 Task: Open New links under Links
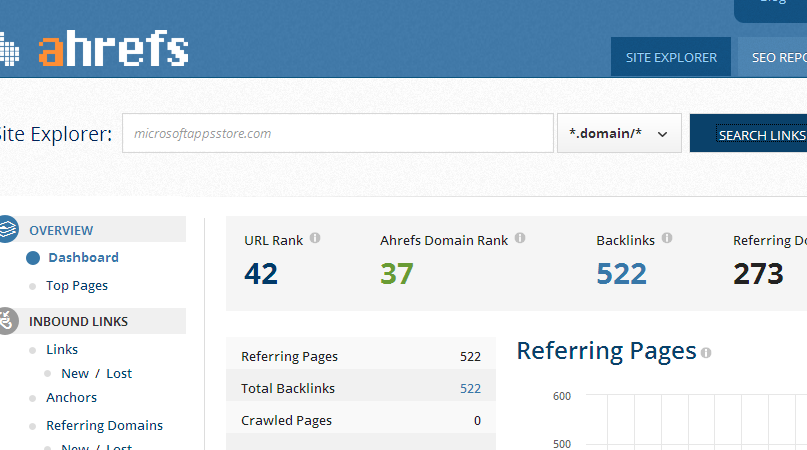click(75, 374)
